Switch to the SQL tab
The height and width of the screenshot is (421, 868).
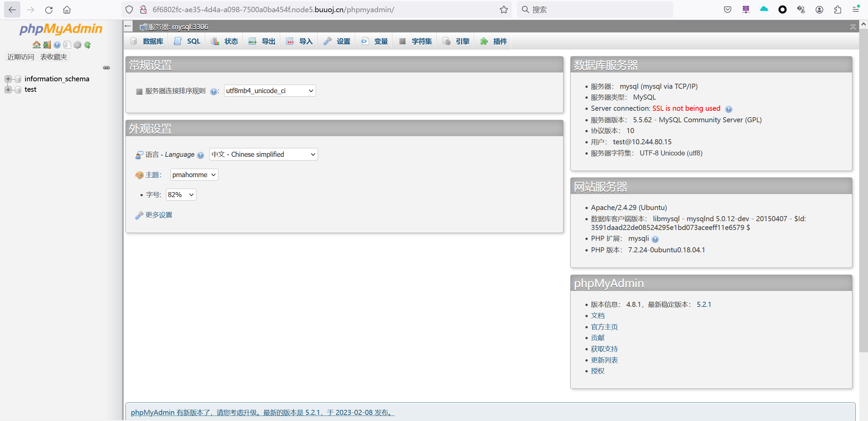point(187,41)
